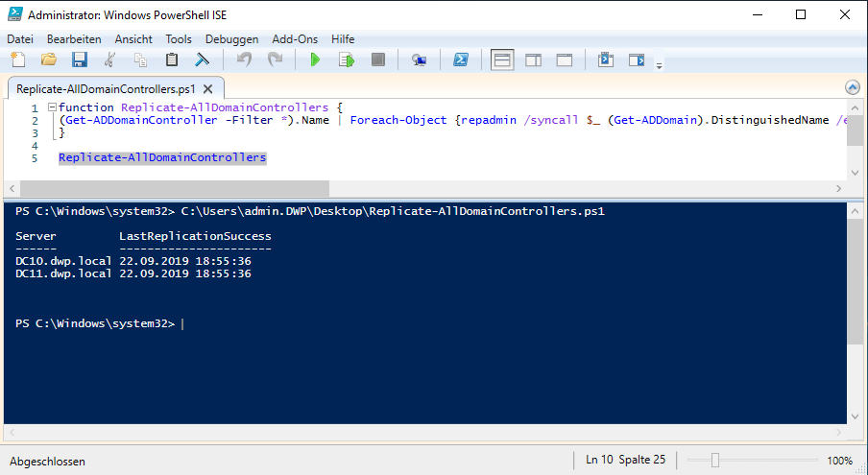The height and width of the screenshot is (475, 868).
Task: Collapse the script pane with chevron button
Action: pyautogui.click(x=852, y=87)
